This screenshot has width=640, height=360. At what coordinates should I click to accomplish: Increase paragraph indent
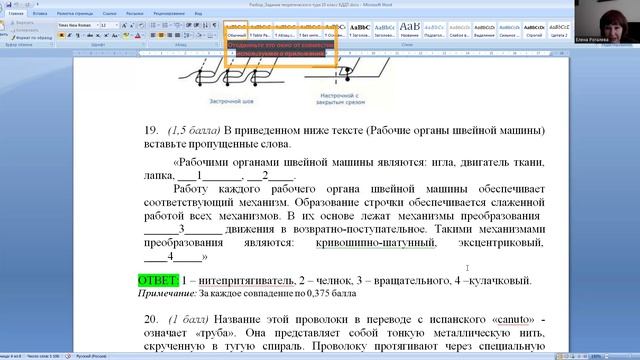pos(197,25)
